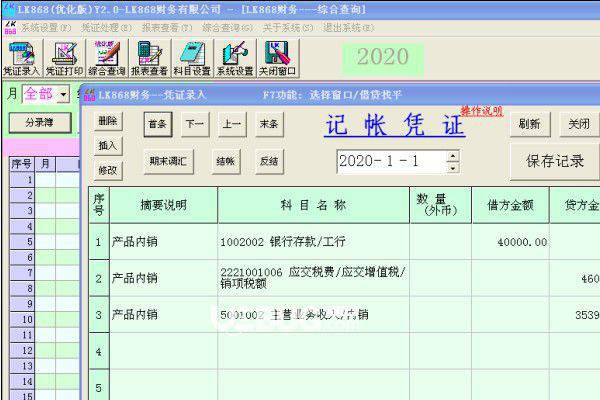
Task: Expand the month dropdown showing 全部
Action: pyautogui.click(x=63, y=94)
